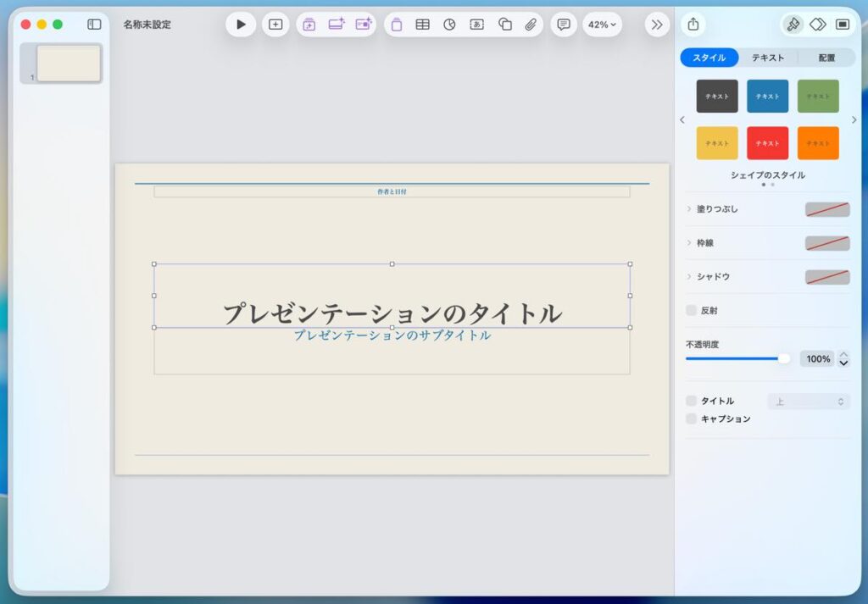Open the Table insert tool
This screenshot has height=604, width=868.
422,25
